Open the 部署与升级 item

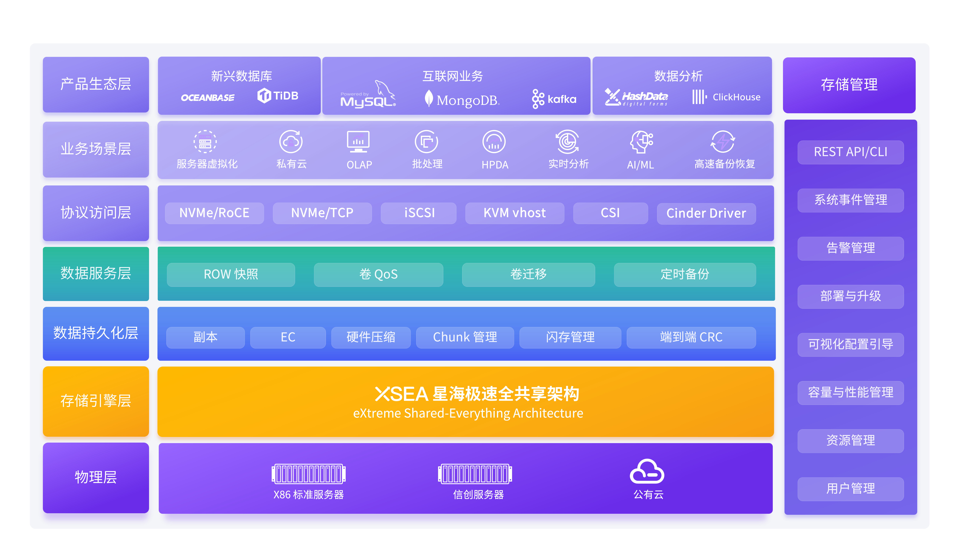click(851, 297)
